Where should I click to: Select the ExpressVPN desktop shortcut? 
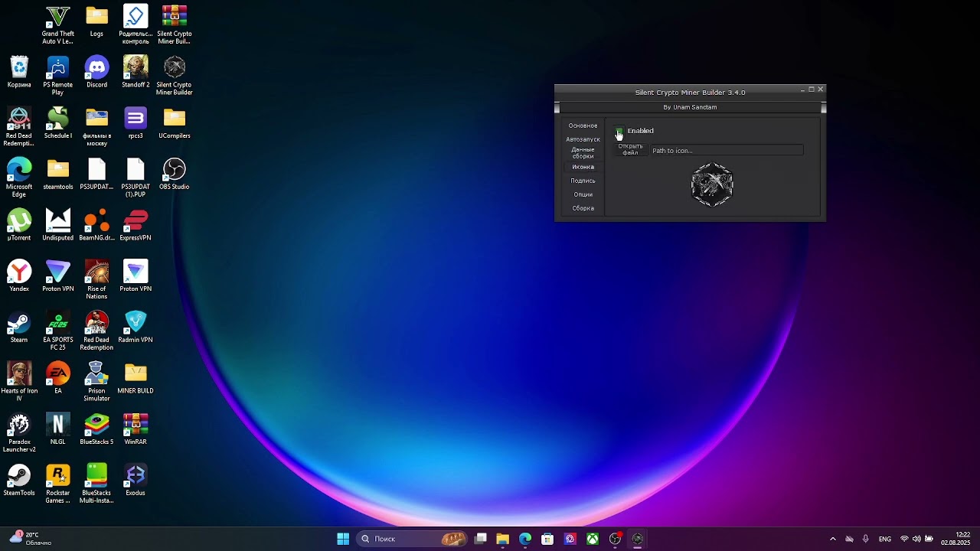point(136,225)
